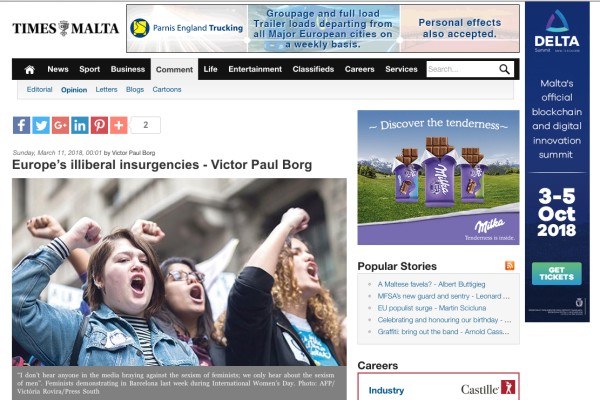Open the Entertainment menu
Image resolution: width=600 pixels, height=400 pixels.
(255, 69)
